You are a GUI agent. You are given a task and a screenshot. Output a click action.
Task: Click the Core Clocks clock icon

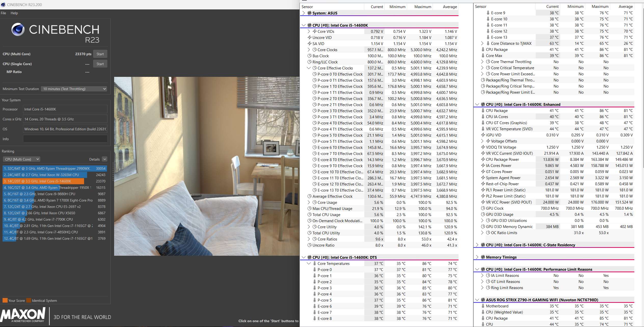pyautogui.click(x=315, y=50)
